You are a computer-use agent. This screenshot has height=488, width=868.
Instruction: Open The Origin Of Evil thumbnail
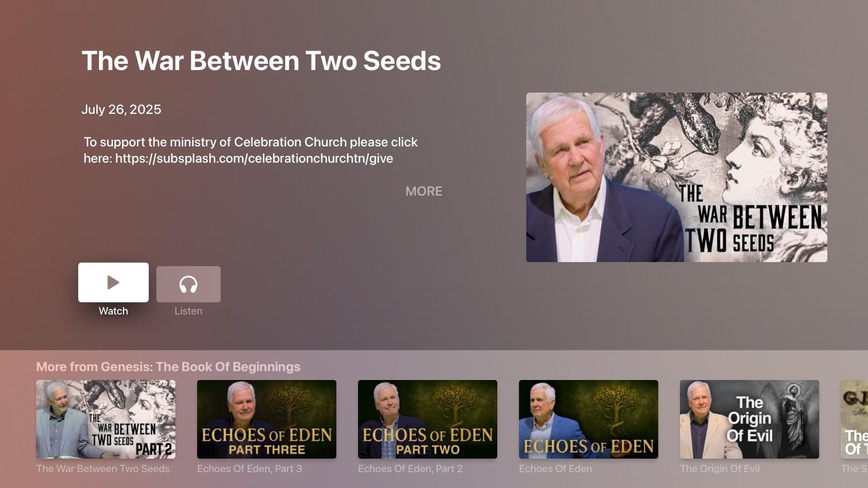click(x=750, y=419)
